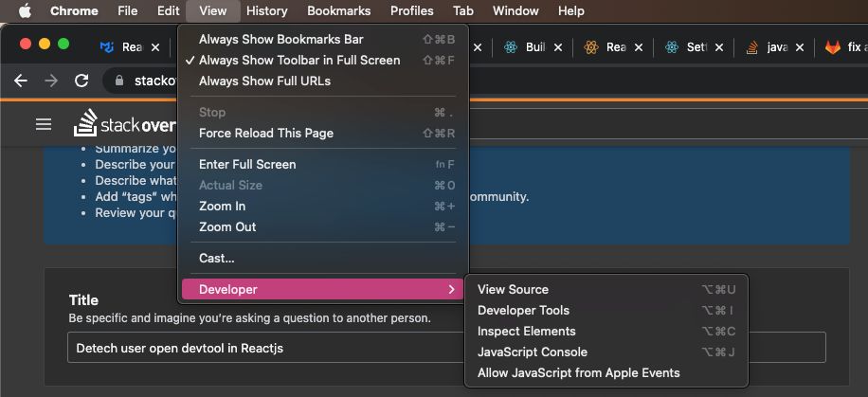Image resolution: width=868 pixels, height=397 pixels.
Task: Open the Stack Overflow hamburger menu
Action: pyautogui.click(x=44, y=124)
